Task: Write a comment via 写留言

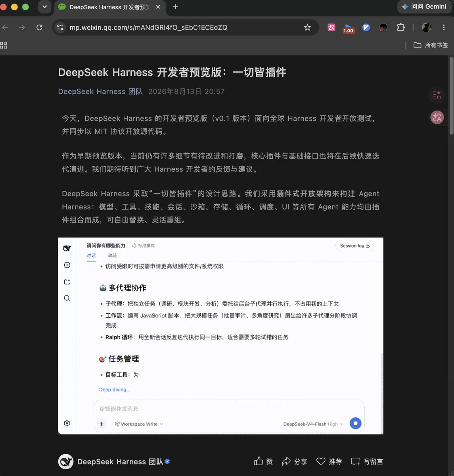Action: [367, 461]
